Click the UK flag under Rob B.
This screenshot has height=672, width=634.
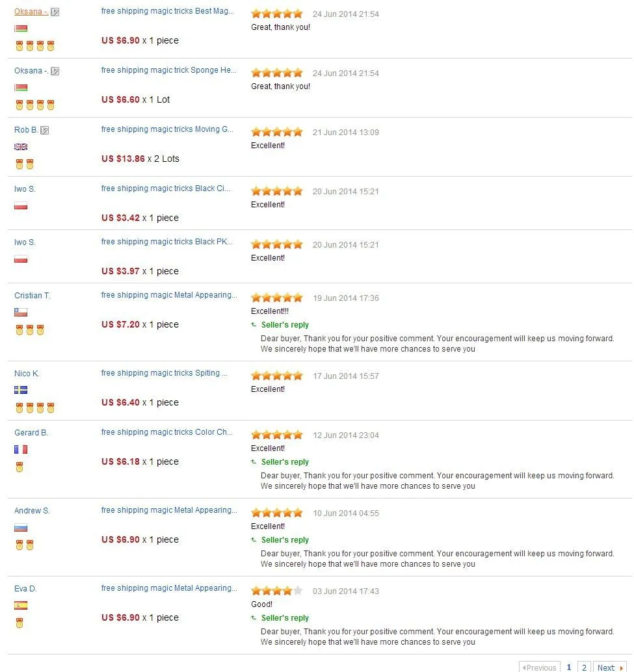pyautogui.click(x=21, y=147)
